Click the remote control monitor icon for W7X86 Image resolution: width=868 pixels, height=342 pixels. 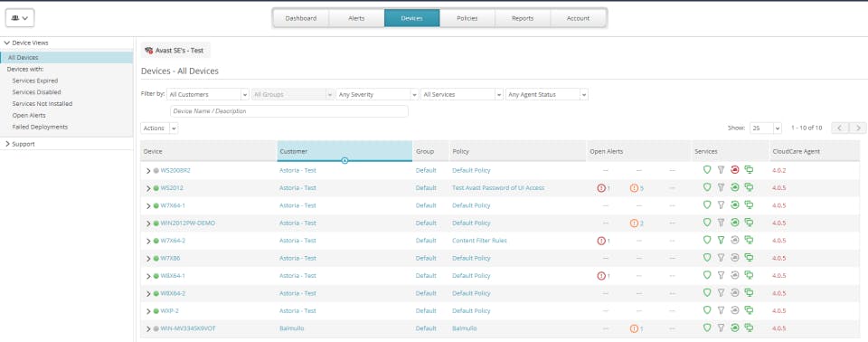(749, 258)
